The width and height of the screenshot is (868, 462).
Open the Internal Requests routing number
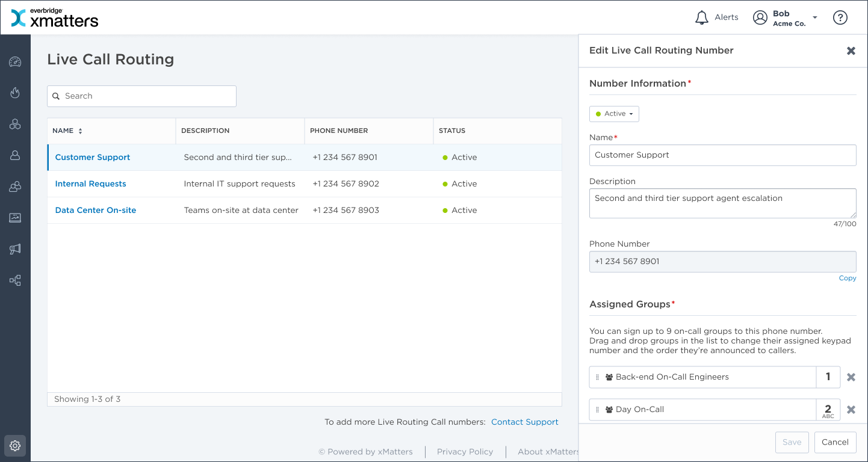[x=91, y=183]
